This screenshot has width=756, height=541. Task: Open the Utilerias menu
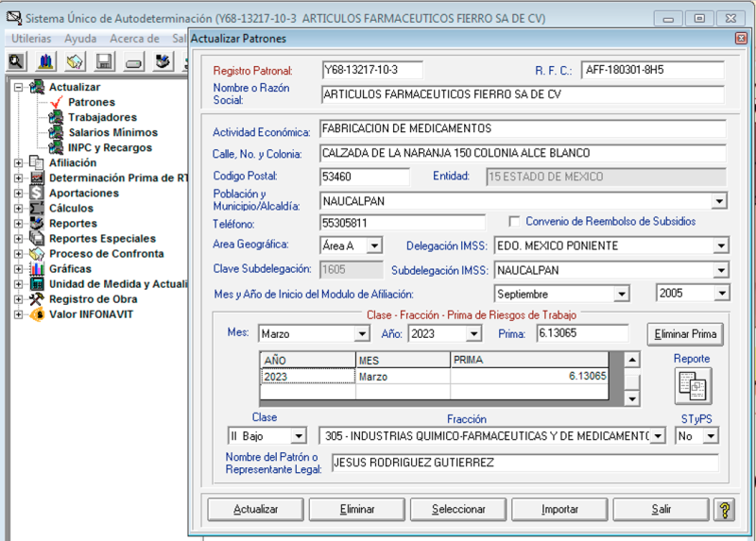[x=31, y=39]
